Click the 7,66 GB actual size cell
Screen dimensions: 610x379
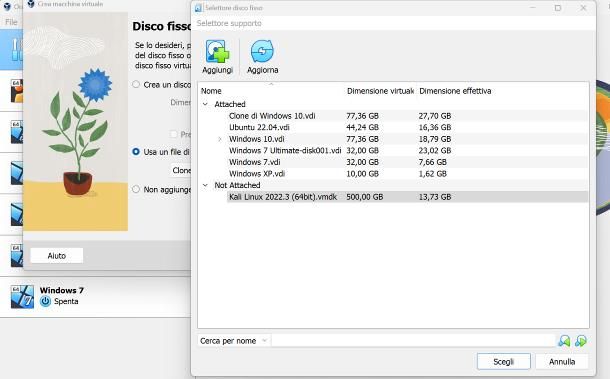click(432, 162)
